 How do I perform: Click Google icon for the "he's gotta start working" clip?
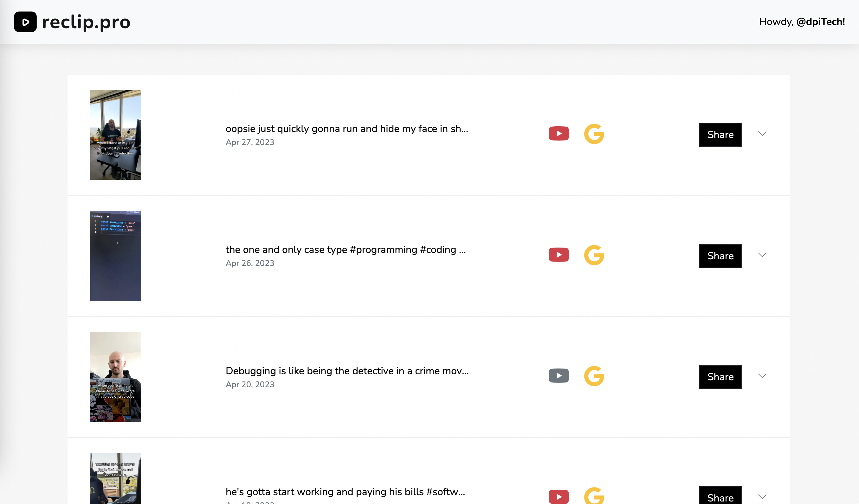(594, 496)
